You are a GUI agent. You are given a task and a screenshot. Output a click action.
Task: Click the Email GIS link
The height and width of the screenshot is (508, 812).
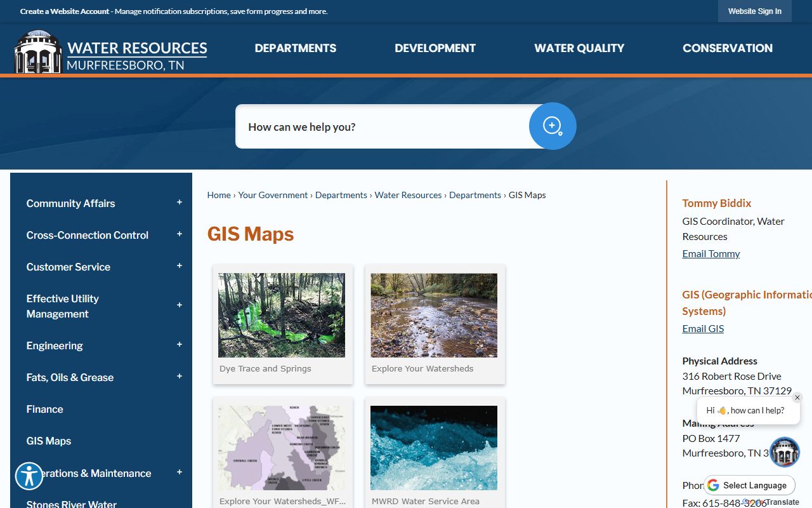(x=703, y=328)
